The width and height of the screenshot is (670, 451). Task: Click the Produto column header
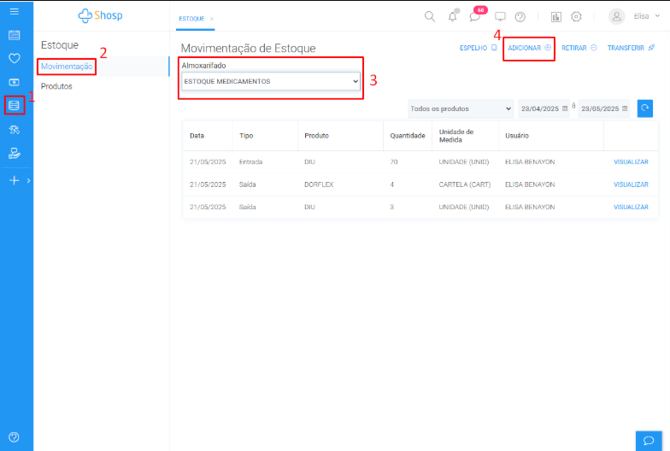pyautogui.click(x=317, y=136)
